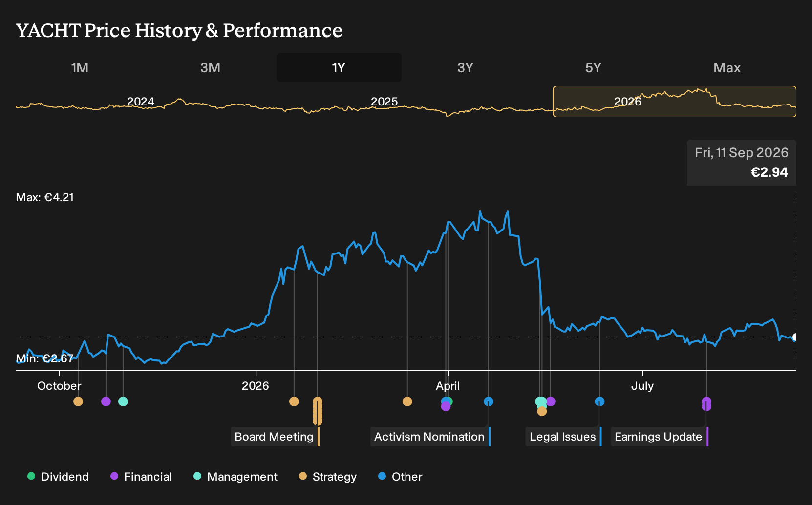Click the orange Strategy marker before April

coord(407,401)
